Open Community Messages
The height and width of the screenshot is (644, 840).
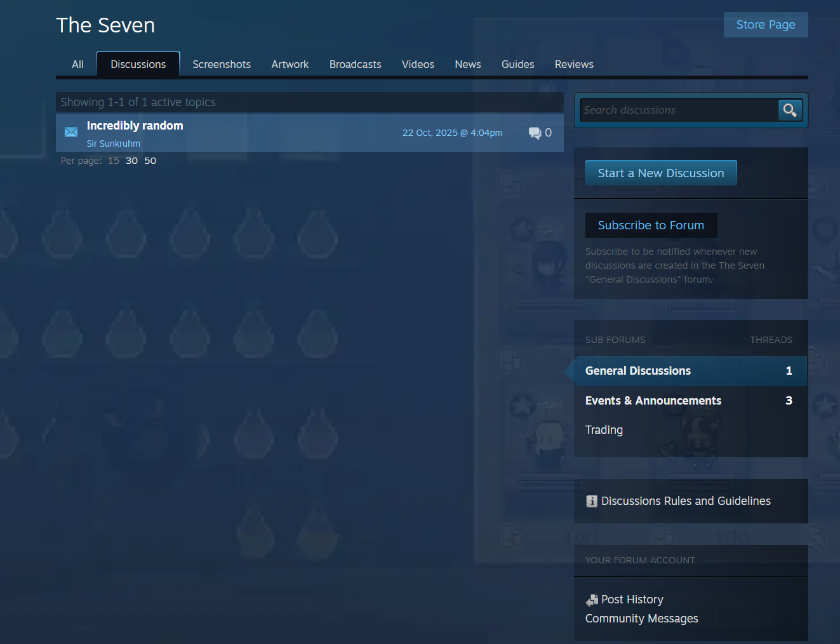click(x=641, y=619)
